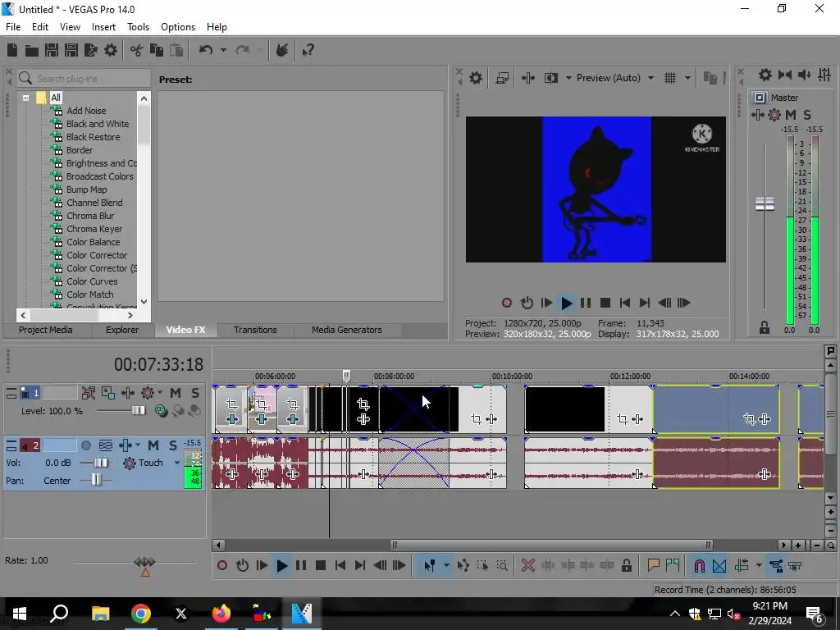This screenshot has height=630, width=840.
Task: Click the video track Level slider
Action: click(138, 411)
